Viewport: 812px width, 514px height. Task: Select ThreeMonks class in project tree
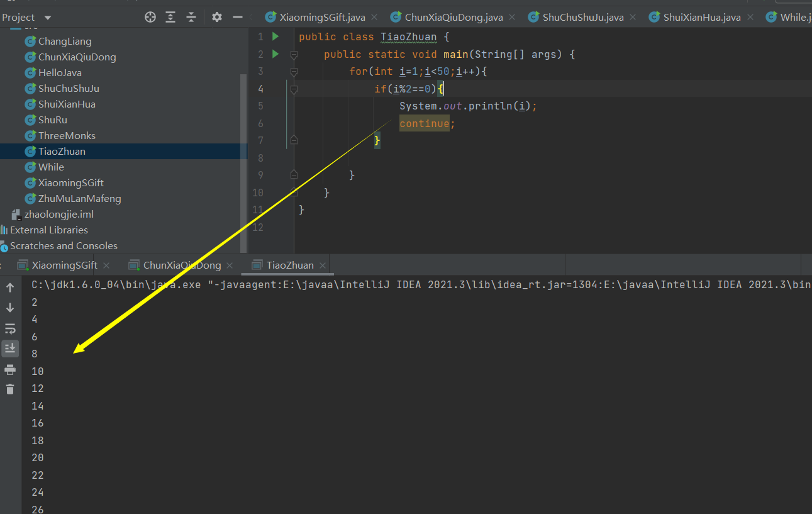coord(67,136)
